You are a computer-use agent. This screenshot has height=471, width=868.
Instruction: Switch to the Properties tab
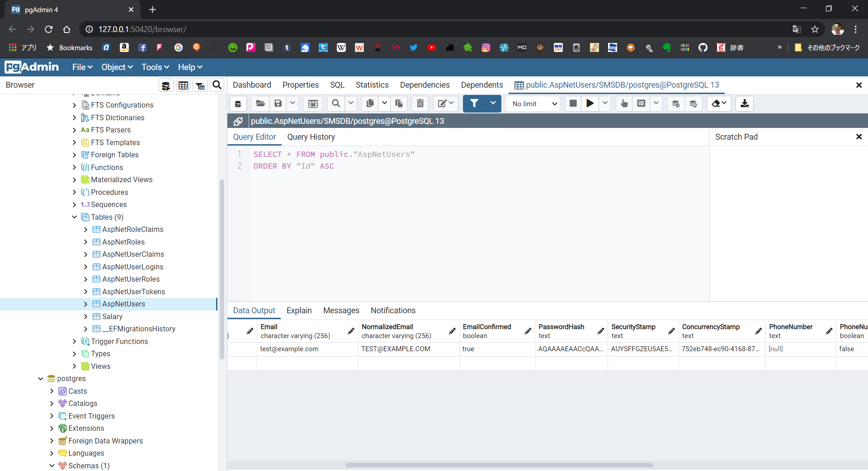tap(301, 85)
